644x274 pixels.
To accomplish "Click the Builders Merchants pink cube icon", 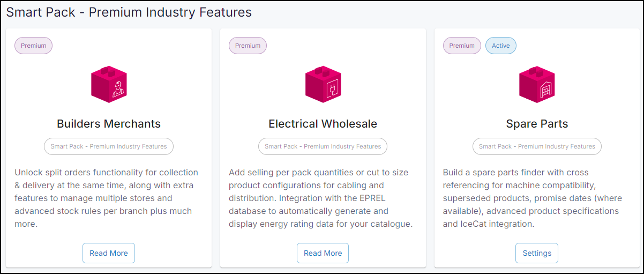I will pos(109,84).
